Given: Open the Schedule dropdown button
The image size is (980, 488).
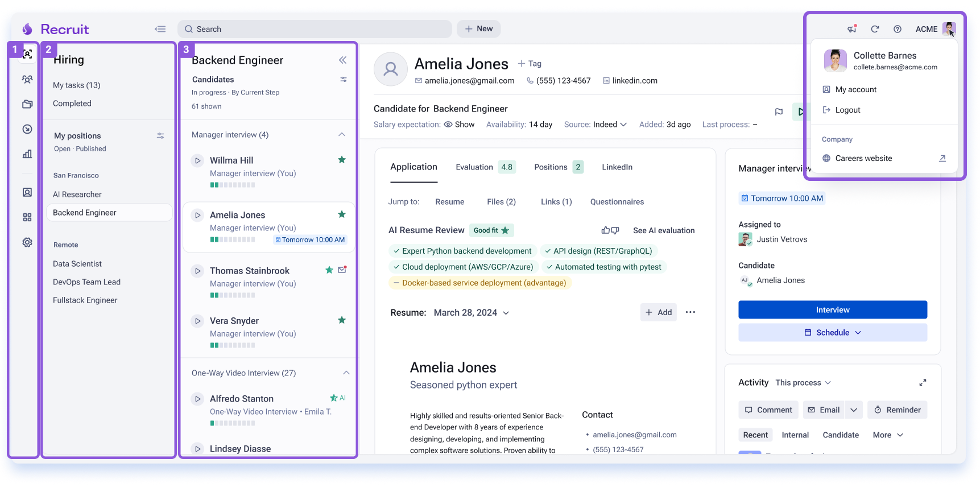Looking at the screenshot, I should pyautogui.click(x=833, y=333).
